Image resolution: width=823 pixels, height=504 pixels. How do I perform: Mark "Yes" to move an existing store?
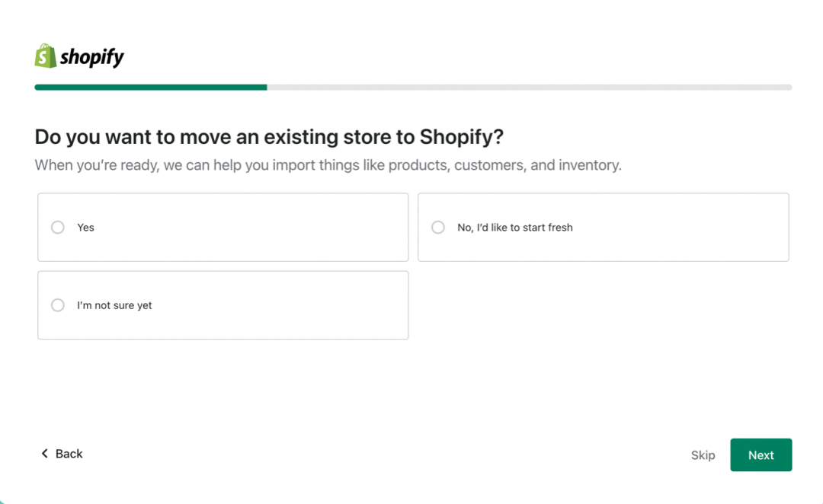(57, 227)
